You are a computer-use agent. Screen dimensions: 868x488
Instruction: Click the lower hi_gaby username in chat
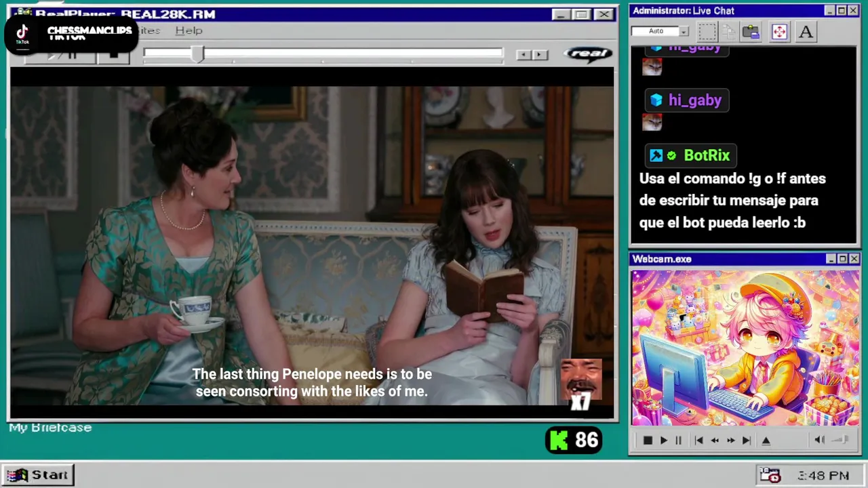point(694,100)
